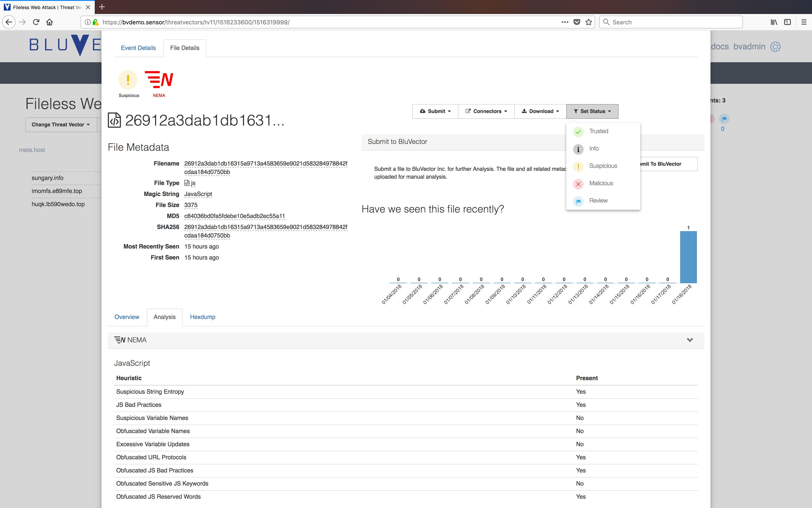Reload the page with refresh icon
This screenshot has width=812, height=508.
coord(36,22)
